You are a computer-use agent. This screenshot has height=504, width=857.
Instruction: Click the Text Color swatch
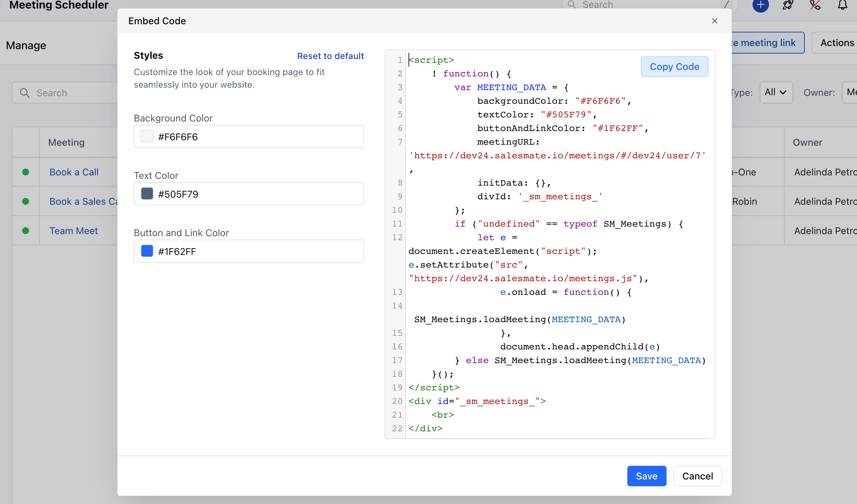[x=147, y=194]
